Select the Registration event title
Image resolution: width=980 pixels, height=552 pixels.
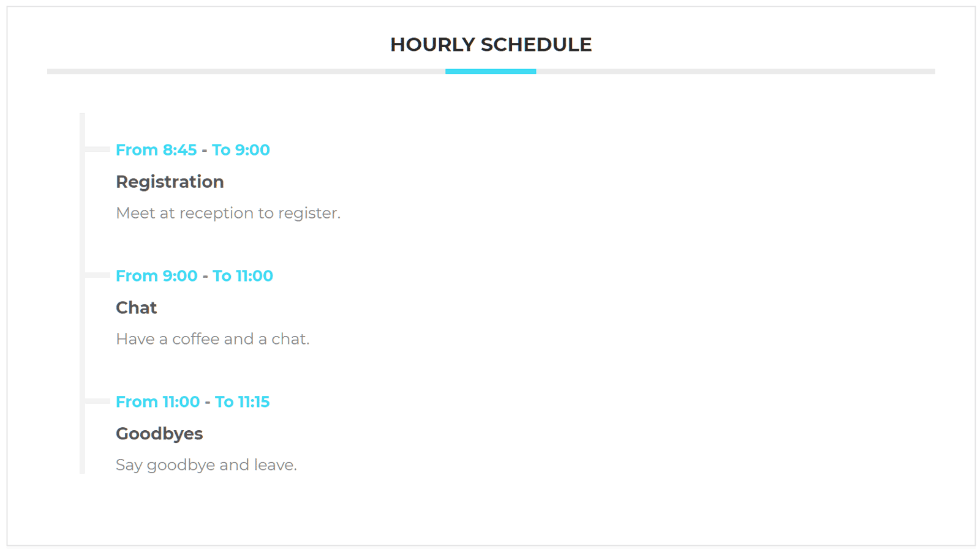[x=170, y=182]
